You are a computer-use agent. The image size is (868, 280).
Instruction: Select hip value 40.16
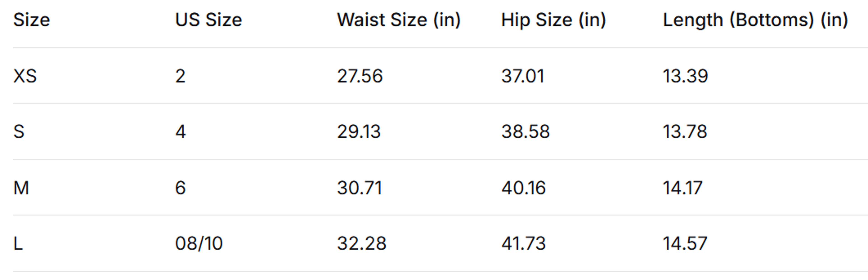pyautogui.click(x=524, y=188)
